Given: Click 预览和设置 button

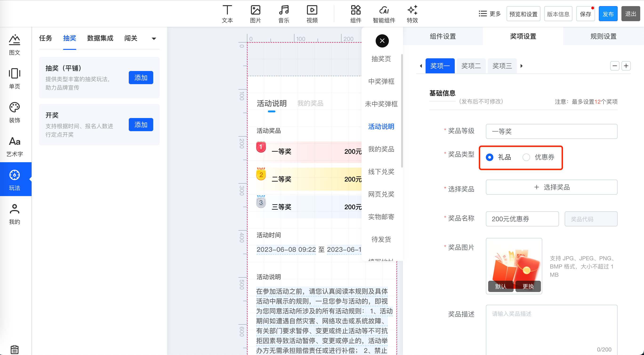Looking at the screenshot, I should click(x=523, y=14).
